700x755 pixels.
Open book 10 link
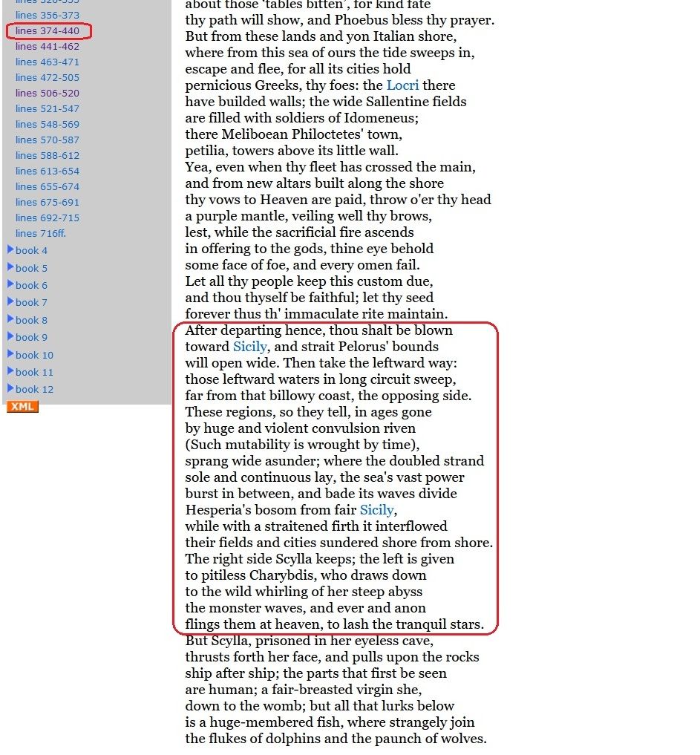tap(34, 356)
